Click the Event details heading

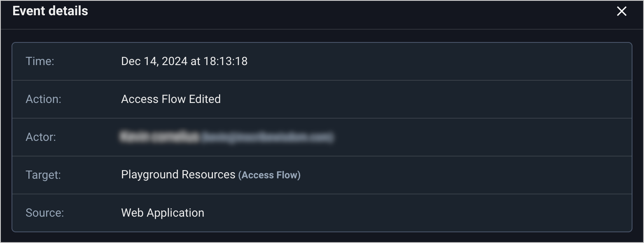pyautogui.click(x=50, y=11)
